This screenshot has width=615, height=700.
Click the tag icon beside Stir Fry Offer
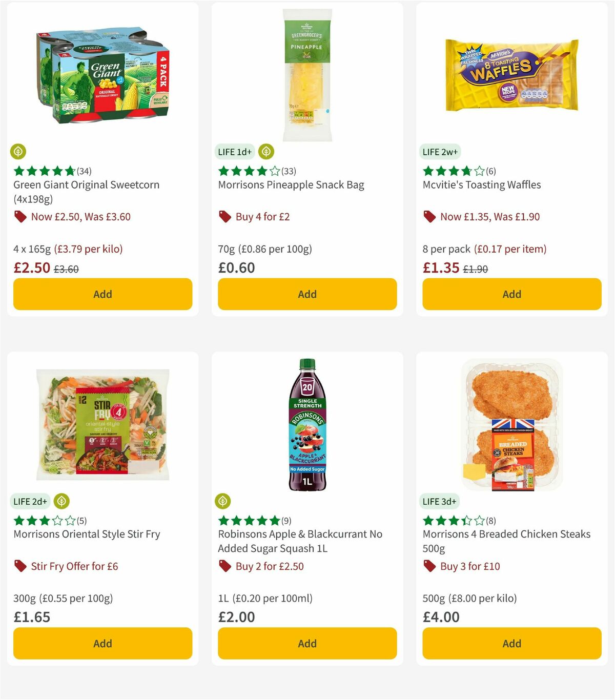coord(19,566)
